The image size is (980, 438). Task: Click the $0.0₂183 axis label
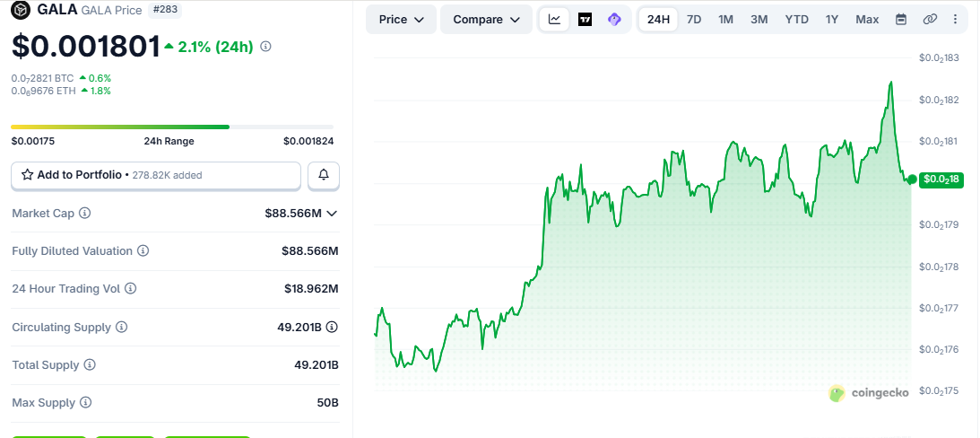point(939,58)
